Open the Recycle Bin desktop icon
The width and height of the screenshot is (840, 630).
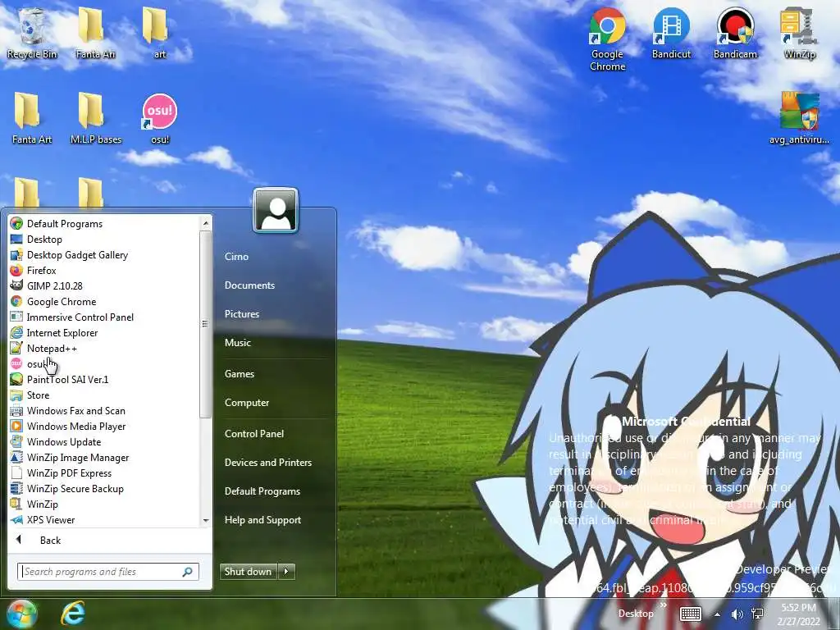click(32, 33)
